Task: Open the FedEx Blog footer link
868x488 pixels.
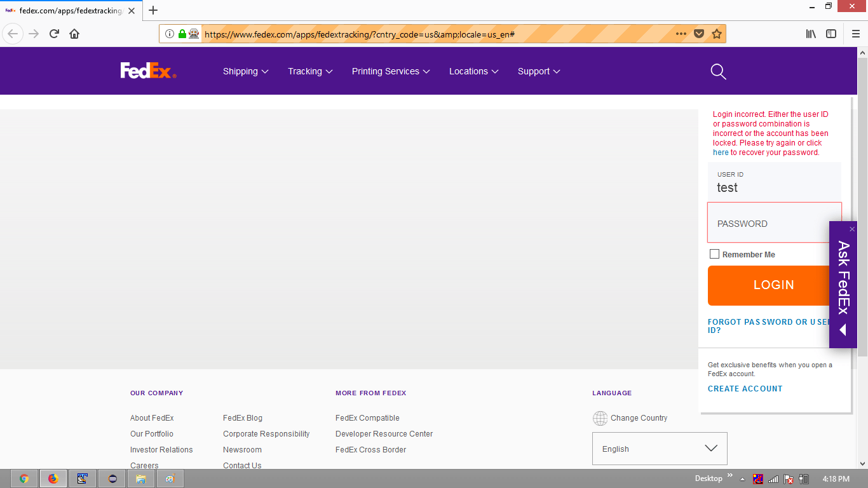Action: (x=243, y=418)
